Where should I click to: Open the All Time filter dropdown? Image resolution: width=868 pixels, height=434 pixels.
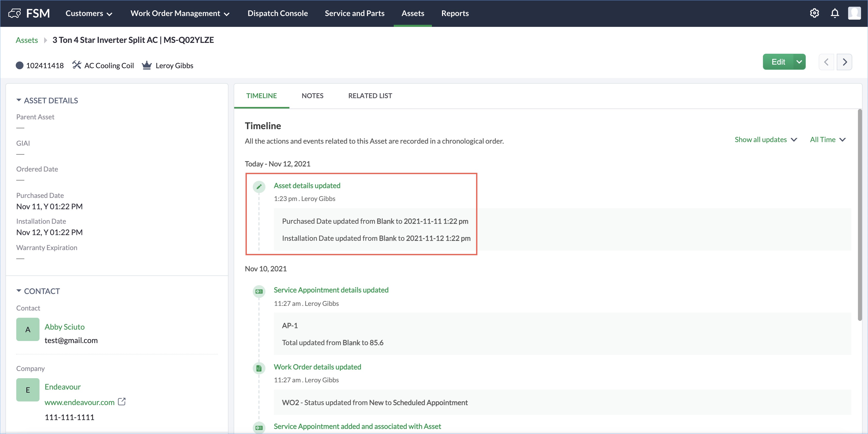[827, 139]
